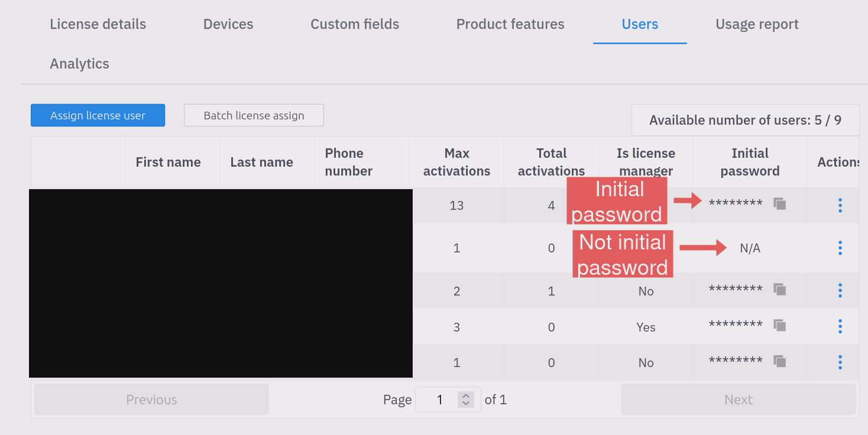Open the actions kebab on the row with 1 total activation
The height and width of the screenshot is (435, 868).
tap(840, 290)
